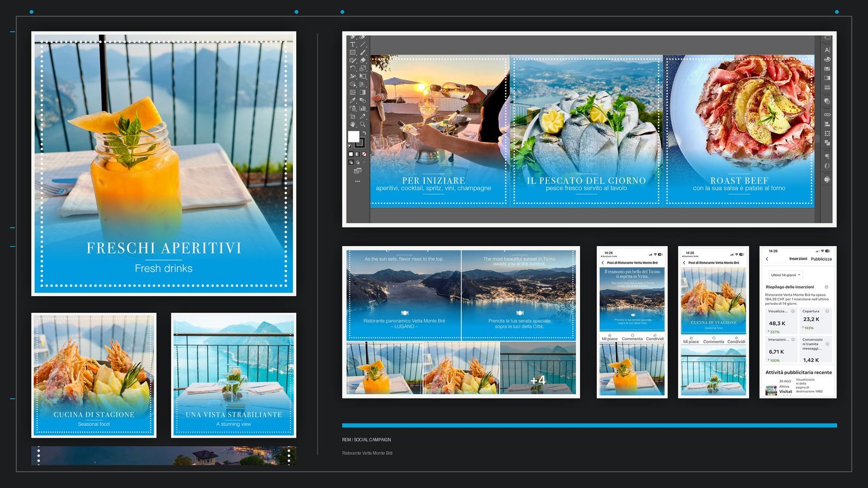Select the Column Graph tool

pyautogui.click(x=363, y=108)
